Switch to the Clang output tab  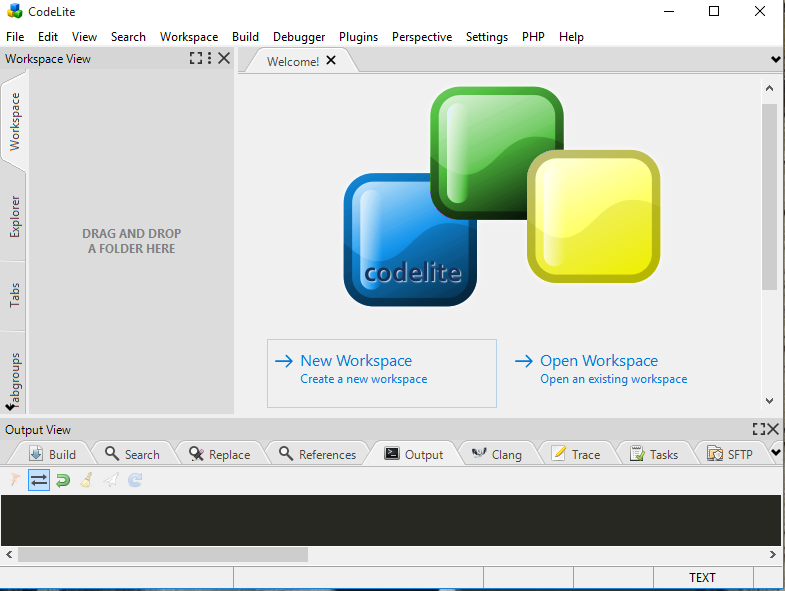point(497,454)
